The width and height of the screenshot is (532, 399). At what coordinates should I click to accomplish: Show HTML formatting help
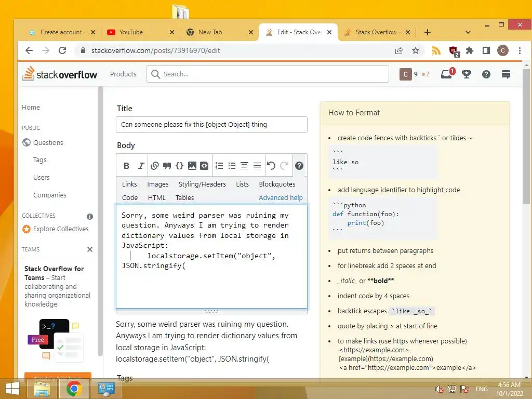(x=157, y=197)
